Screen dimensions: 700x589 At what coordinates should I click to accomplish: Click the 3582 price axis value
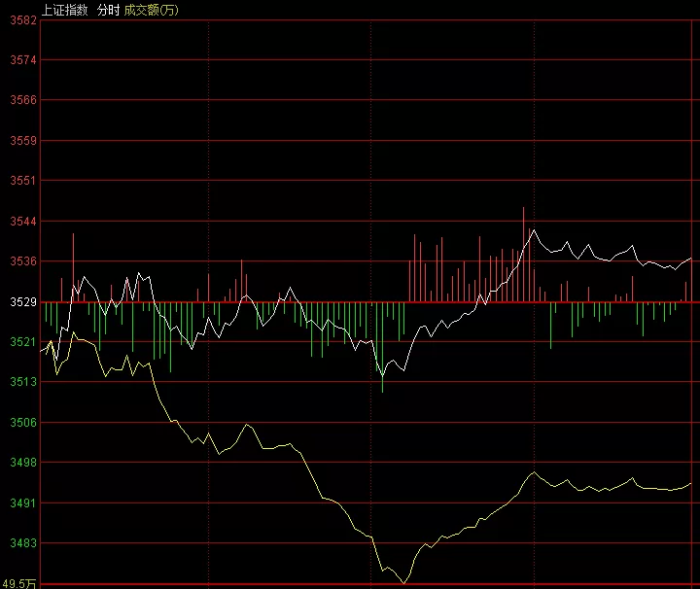[x=23, y=20]
